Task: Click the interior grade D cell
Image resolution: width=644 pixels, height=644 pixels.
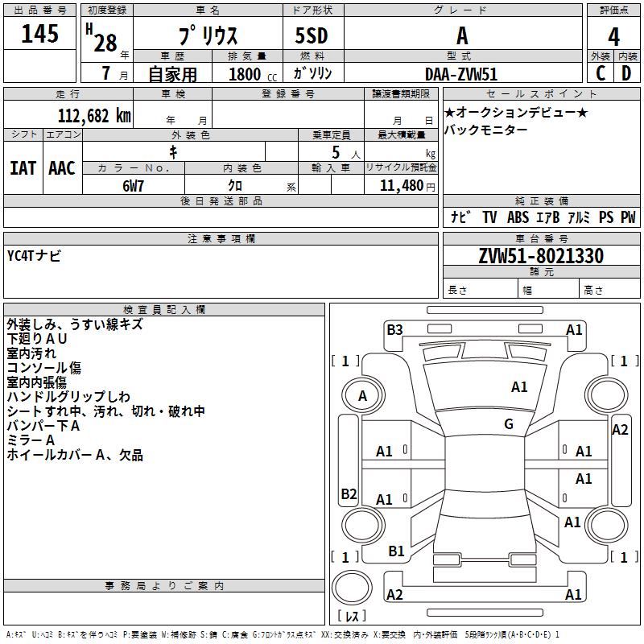Action: [626, 72]
